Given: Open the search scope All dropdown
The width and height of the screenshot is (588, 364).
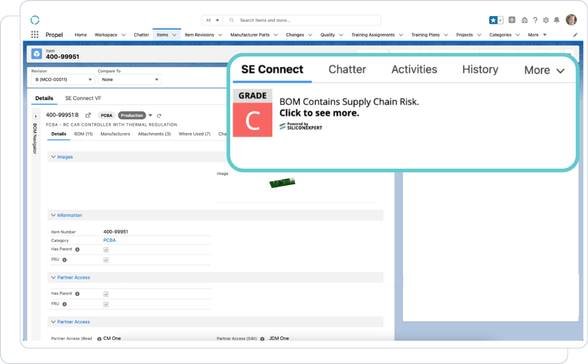Looking at the screenshot, I should pyautogui.click(x=212, y=20).
